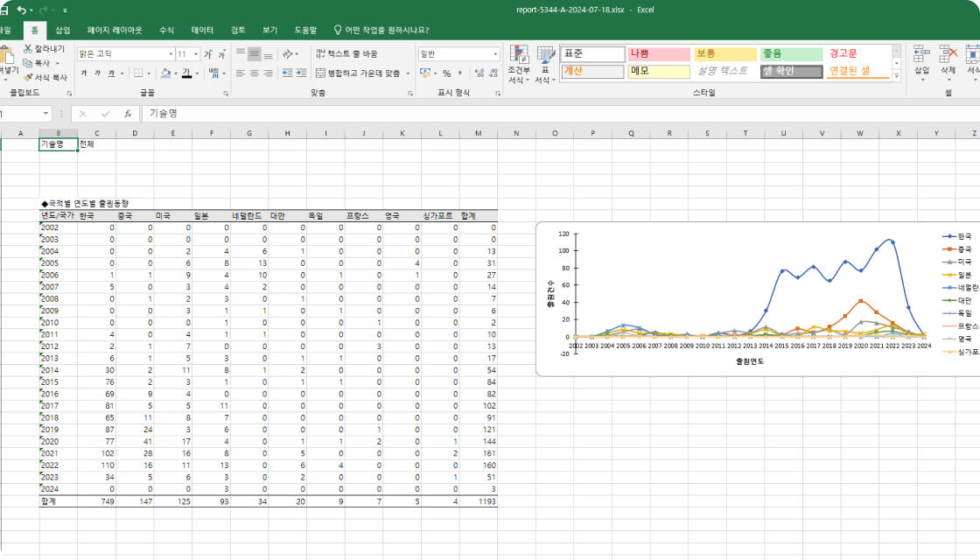This screenshot has height=560, width=980.
Task: Expand the Name Box dropdown arrow
Action: click(46, 114)
